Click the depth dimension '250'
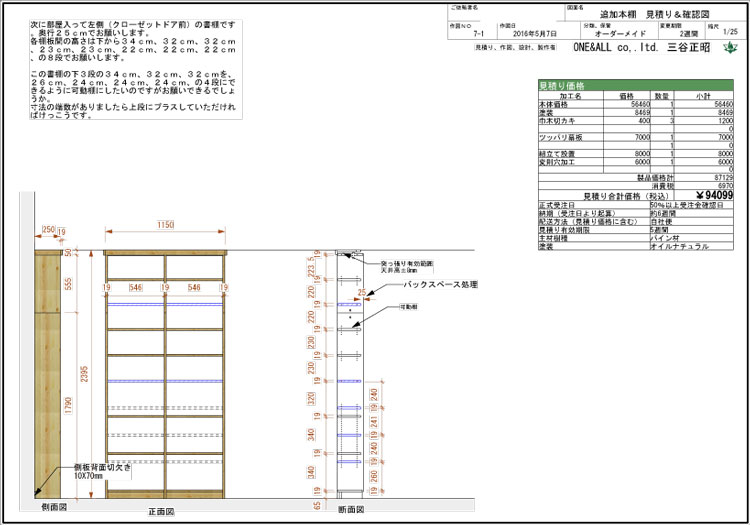Viewport: 750px width, 525px height. tap(49, 230)
